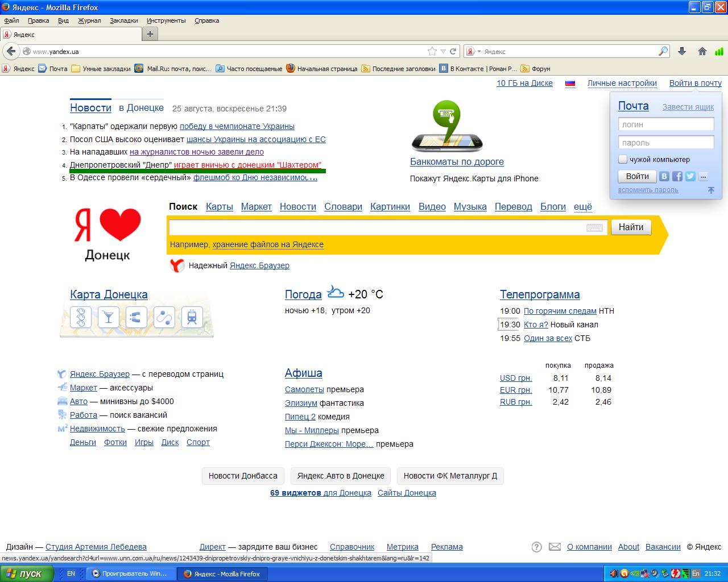Open the cocktail glass places map icon

click(109, 317)
